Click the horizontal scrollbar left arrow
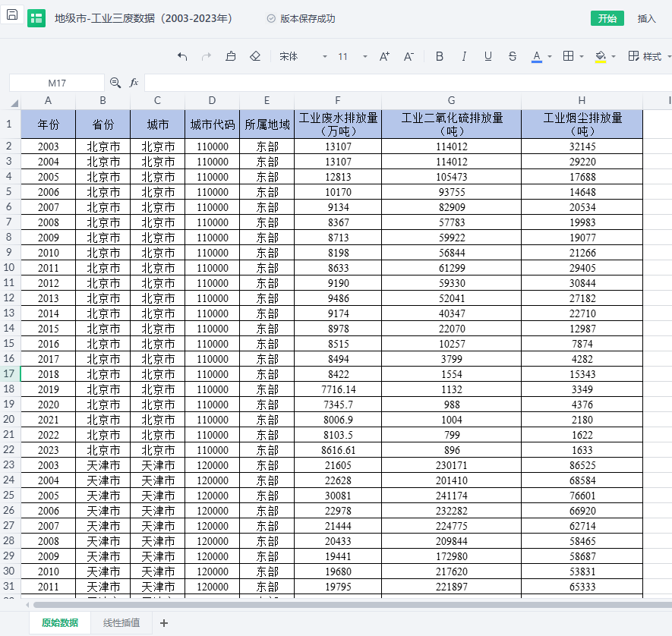The height and width of the screenshot is (636, 672). click(x=27, y=605)
